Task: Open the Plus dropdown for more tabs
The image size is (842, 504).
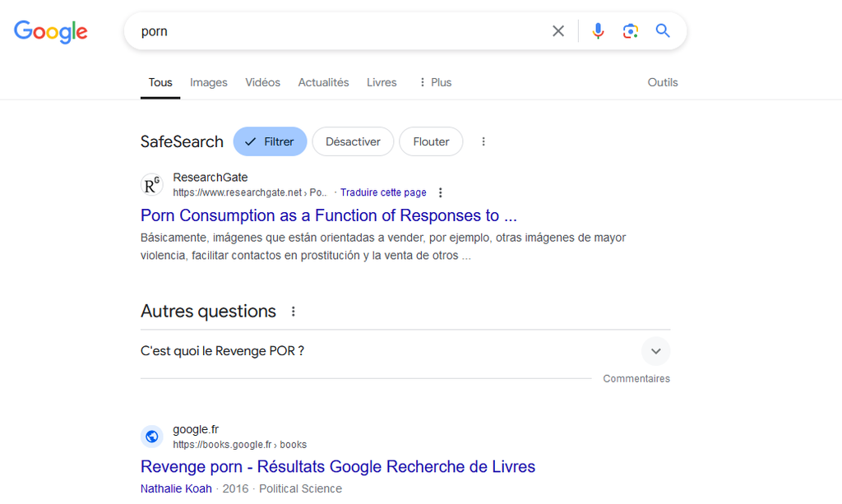Action: point(435,82)
